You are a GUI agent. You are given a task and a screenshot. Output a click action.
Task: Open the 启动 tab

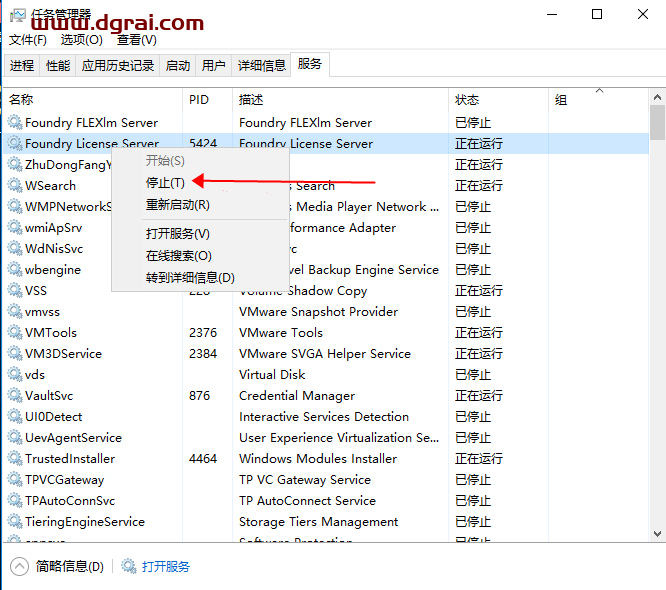[x=178, y=66]
